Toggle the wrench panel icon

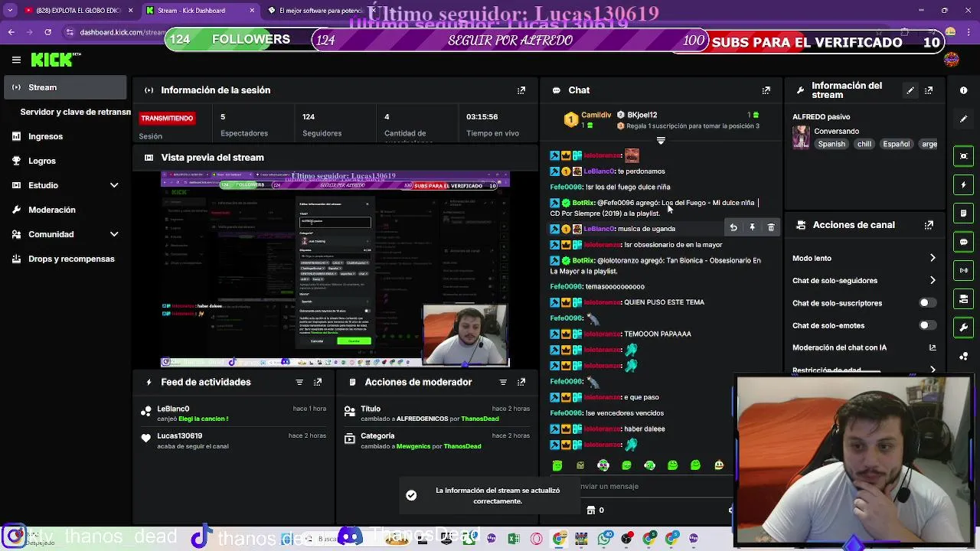click(964, 328)
